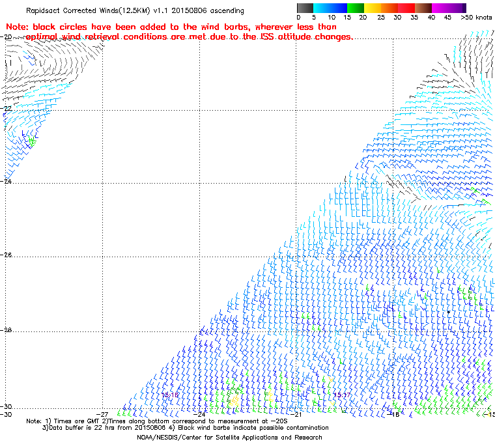The image size is (495, 448).
Task: Click the -22 latitude axis label
Action: pos(6,108)
